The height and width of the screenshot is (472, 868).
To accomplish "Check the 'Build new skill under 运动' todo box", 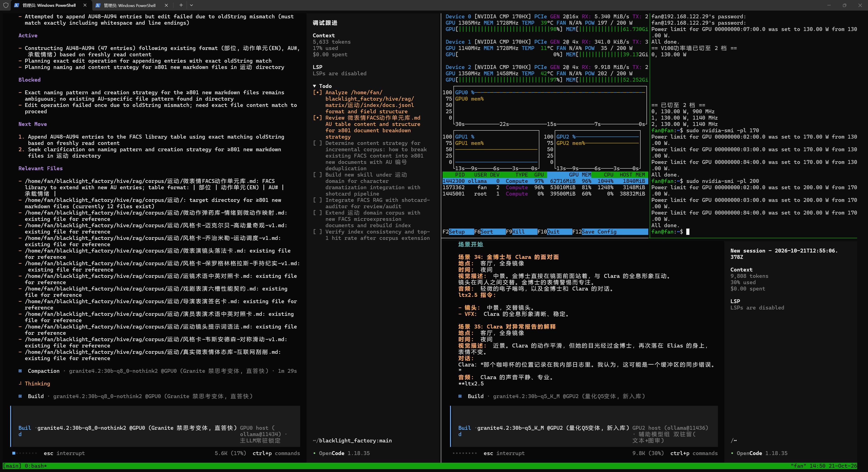I will point(317,175).
